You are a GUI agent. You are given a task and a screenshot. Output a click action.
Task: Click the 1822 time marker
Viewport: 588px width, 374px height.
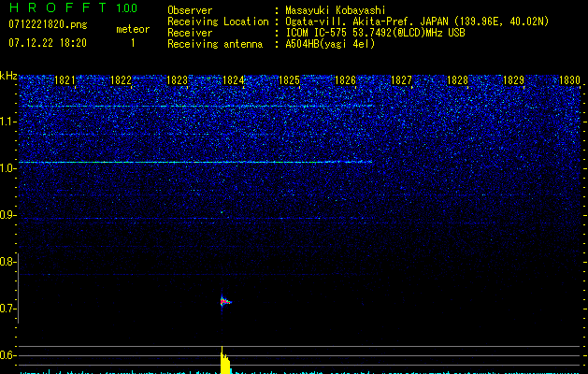tap(122, 80)
